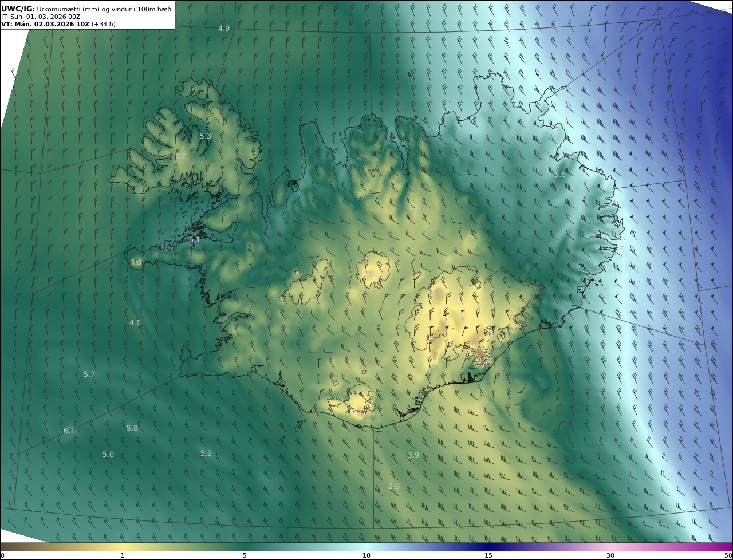Click the colorbar tick label 0
This screenshot has height=560, width=733.
[2, 555]
